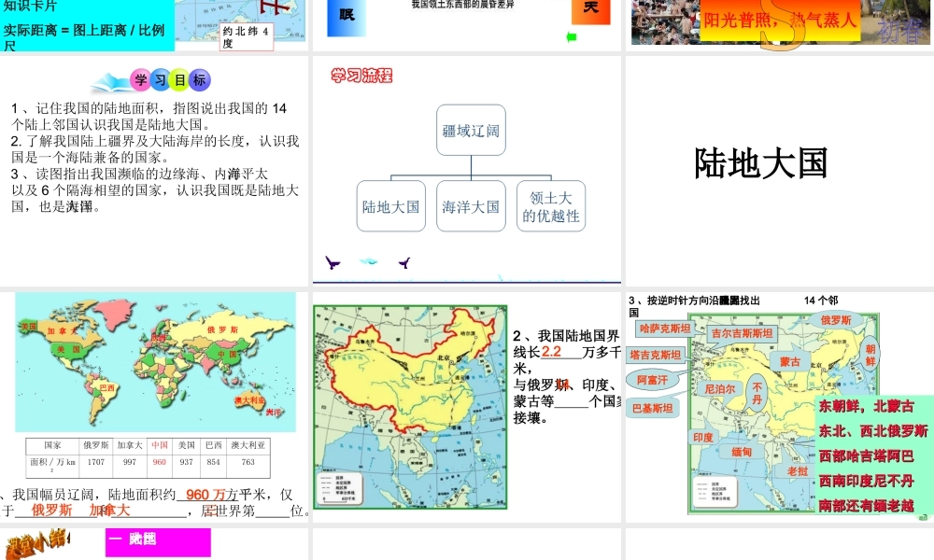
Task: Click the open book icon beside 学习目标
Action: click(x=111, y=83)
